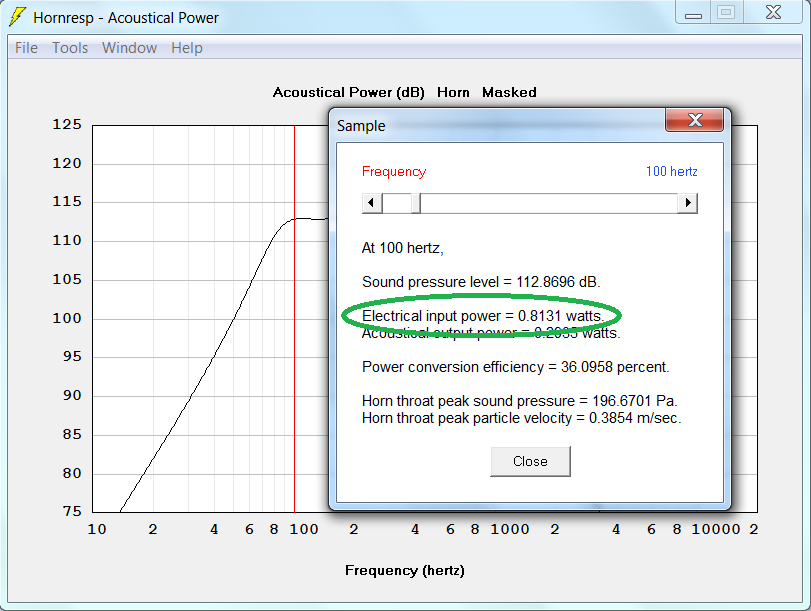The width and height of the screenshot is (811, 611).
Task: Close the Hornresp Acoustical Power window
Action: click(773, 12)
